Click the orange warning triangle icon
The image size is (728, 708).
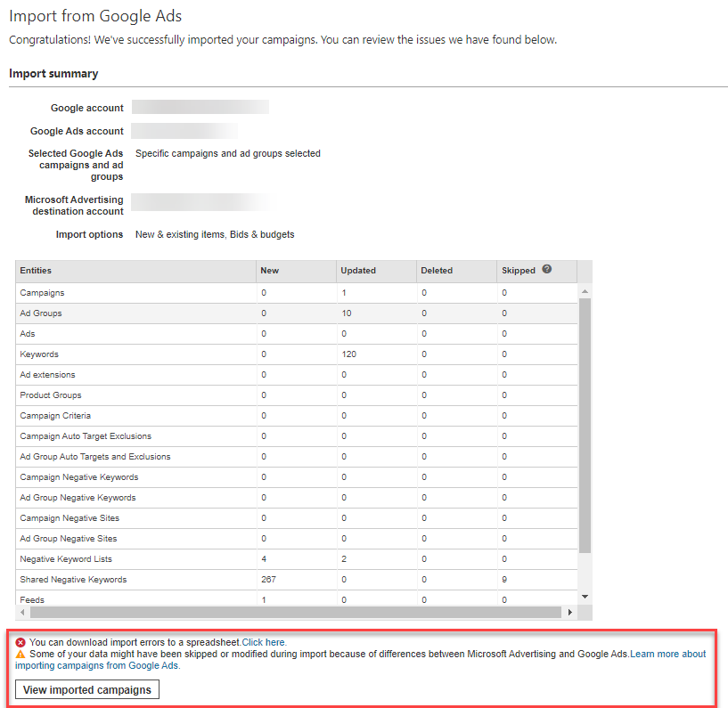tap(20, 654)
